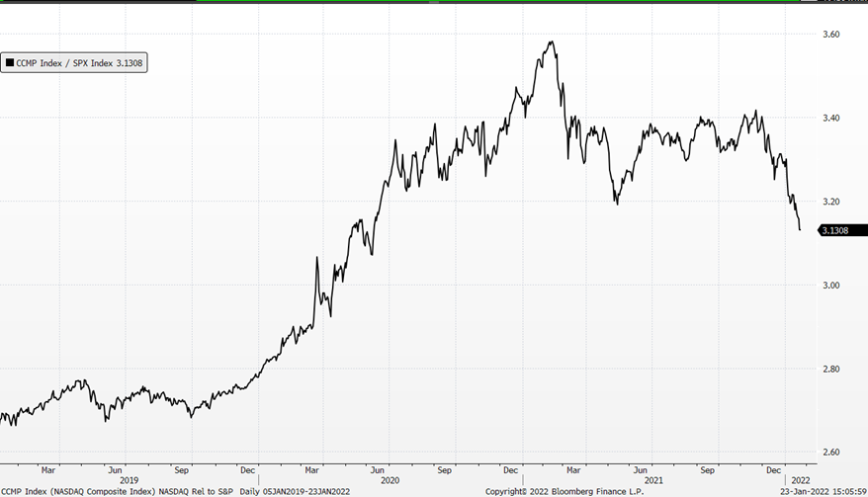868x497 pixels.
Task: Click the 'Daily 05JAN2019-23JAN2022' date range text
Action: click(295, 491)
